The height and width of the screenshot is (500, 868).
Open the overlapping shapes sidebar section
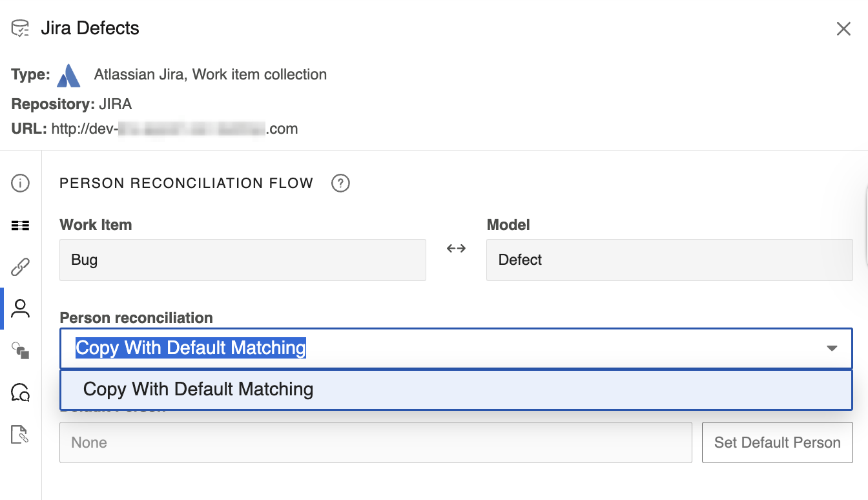click(x=20, y=351)
